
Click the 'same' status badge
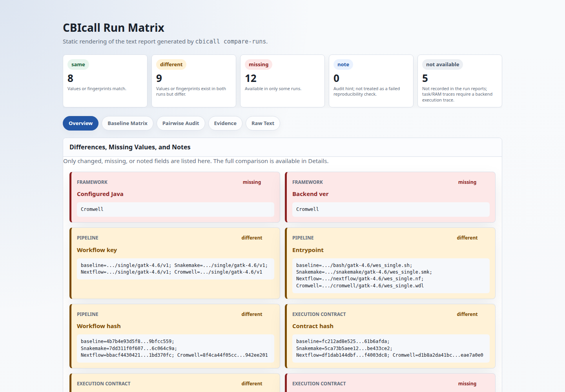(78, 64)
